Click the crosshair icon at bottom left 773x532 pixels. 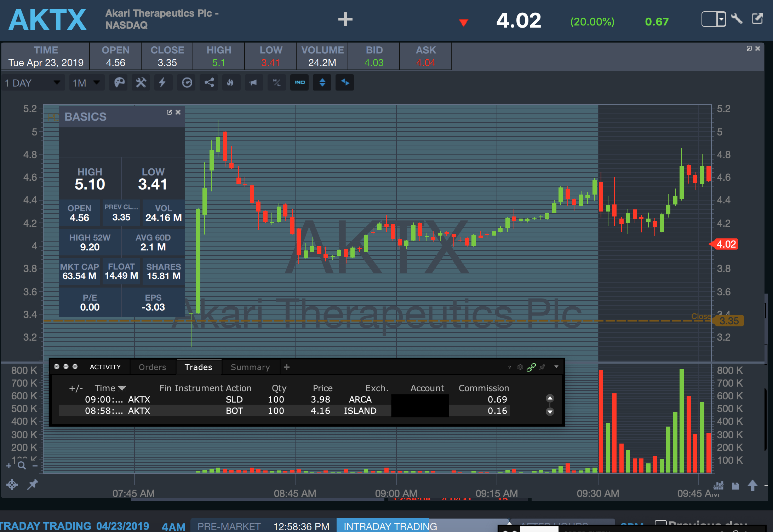pyautogui.click(x=12, y=484)
